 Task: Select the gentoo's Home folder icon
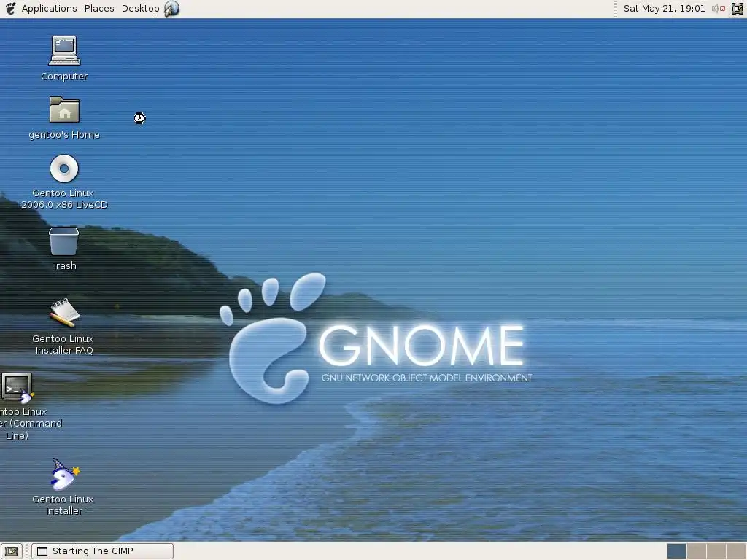tap(64, 109)
